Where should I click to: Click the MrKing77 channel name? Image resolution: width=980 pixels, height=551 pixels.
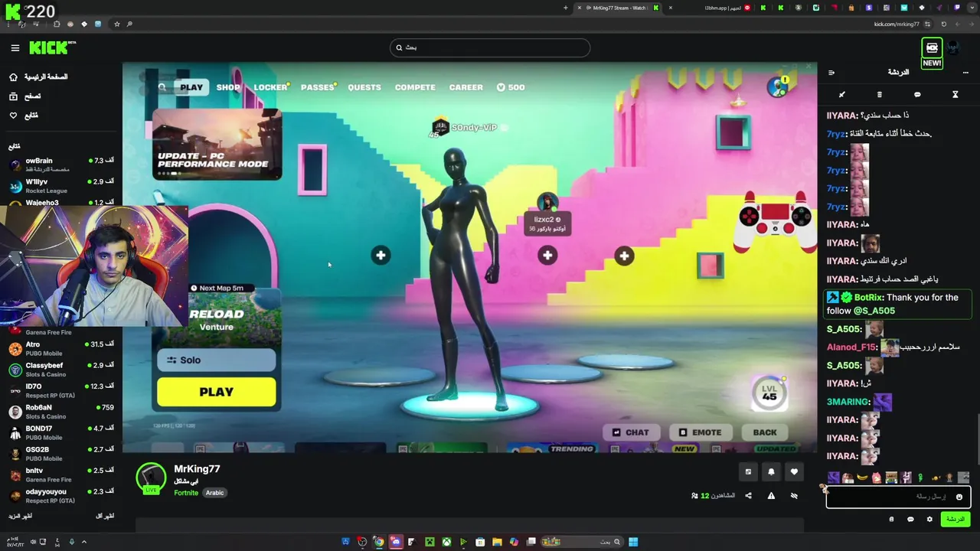click(x=197, y=468)
